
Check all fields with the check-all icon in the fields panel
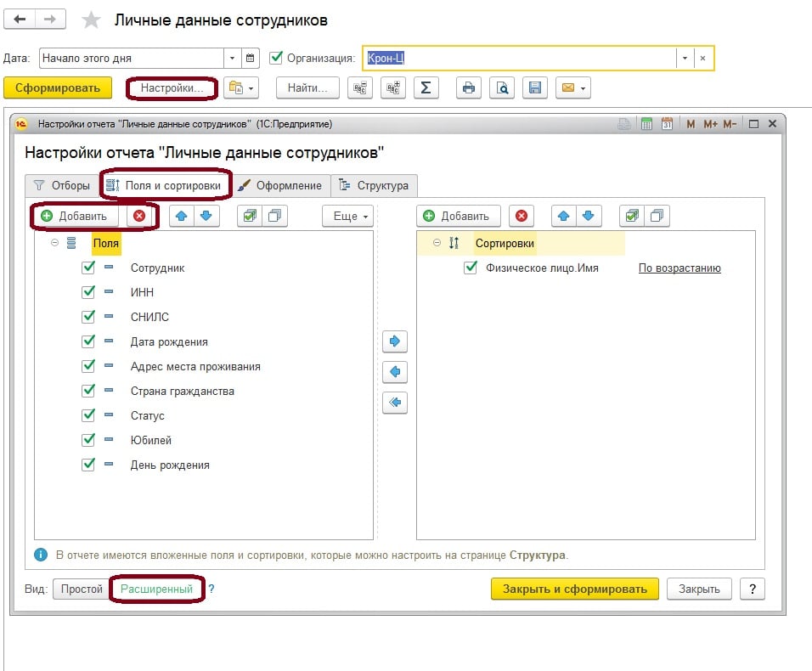(250, 216)
